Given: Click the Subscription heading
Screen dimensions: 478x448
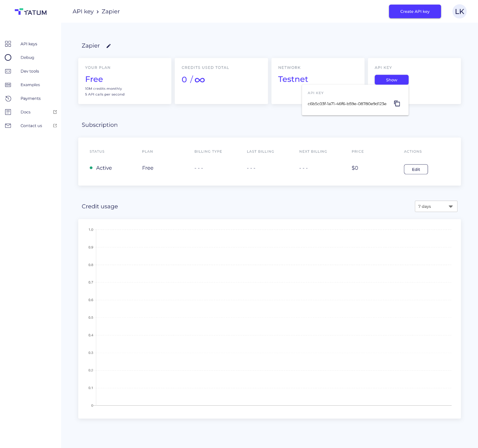Looking at the screenshot, I should pyautogui.click(x=100, y=125).
